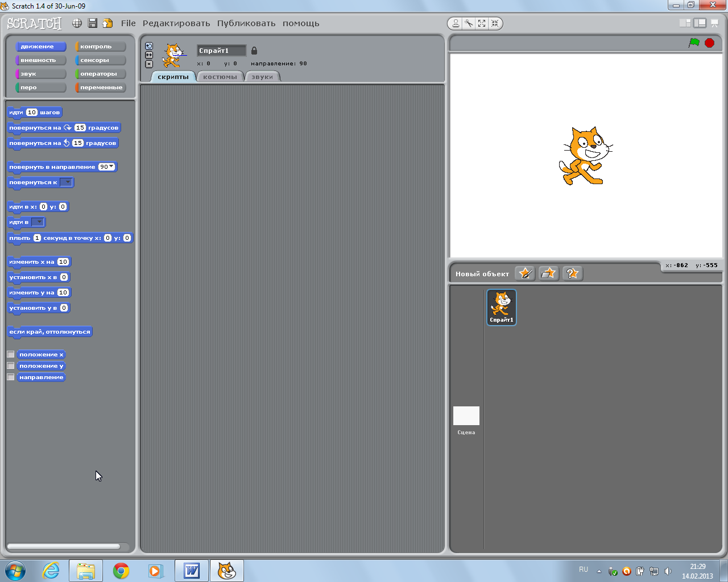The width and height of the screenshot is (728, 582).
Task: Click the изменить х на block
Action: [x=39, y=262]
